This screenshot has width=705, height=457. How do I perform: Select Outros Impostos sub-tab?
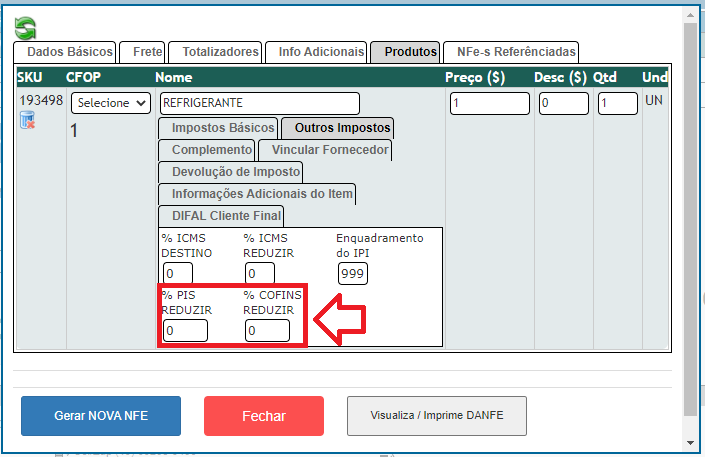[338, 128]
